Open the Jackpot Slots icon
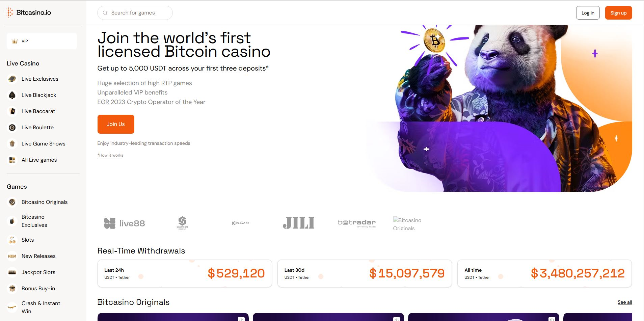This screenshot has height=321, width=644. coord(12,272)
